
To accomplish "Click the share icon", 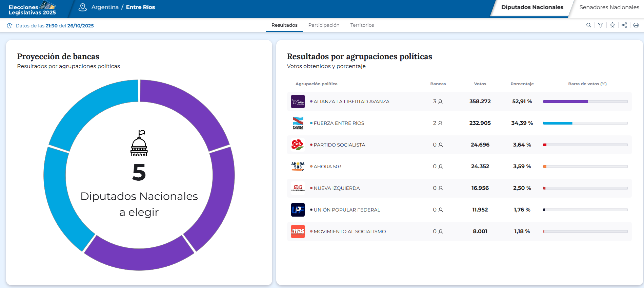I will (x=624, y=25).
